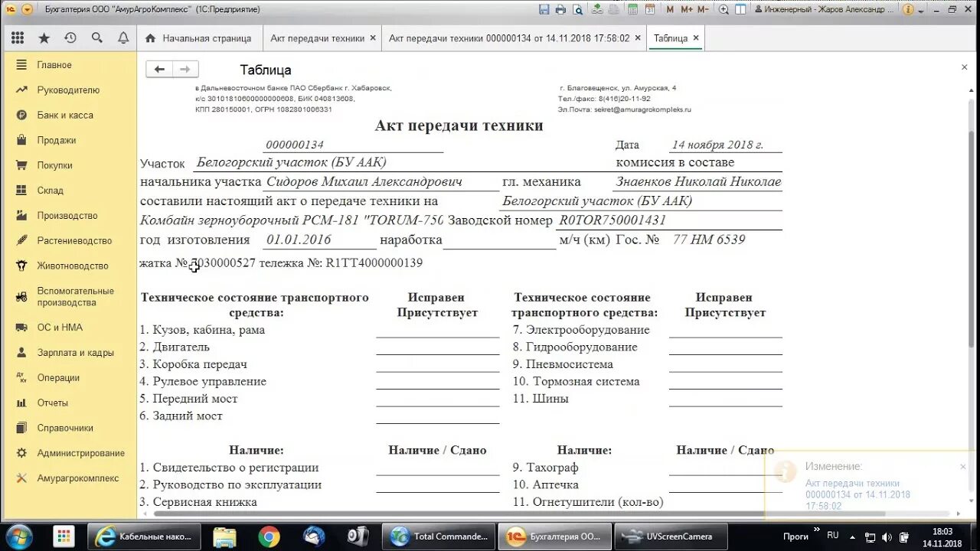The height and width of the screenshot is (551, 980).
Task: Click Сидоров Михаил Александрович cell
Action: tap(381, 182)
